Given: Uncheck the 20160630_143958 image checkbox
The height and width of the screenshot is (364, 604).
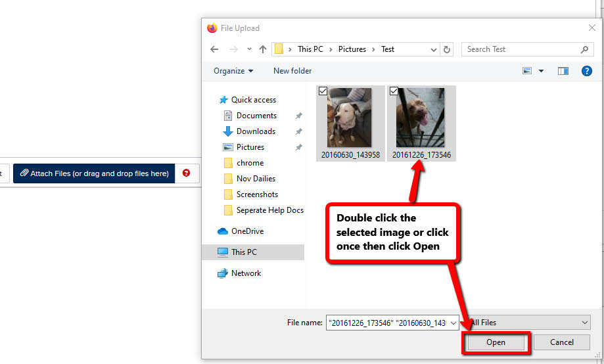Looking at the screenshot, I should pos(323,92).
